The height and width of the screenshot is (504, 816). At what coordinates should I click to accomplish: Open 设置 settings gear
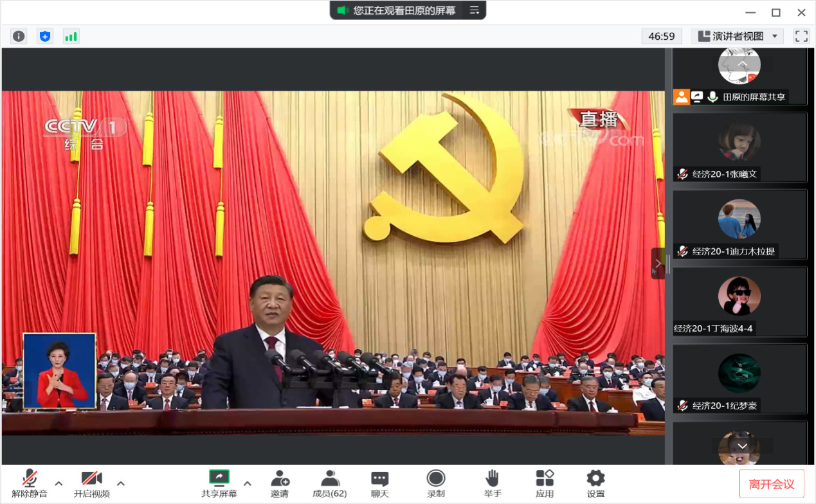coord(595,483)
